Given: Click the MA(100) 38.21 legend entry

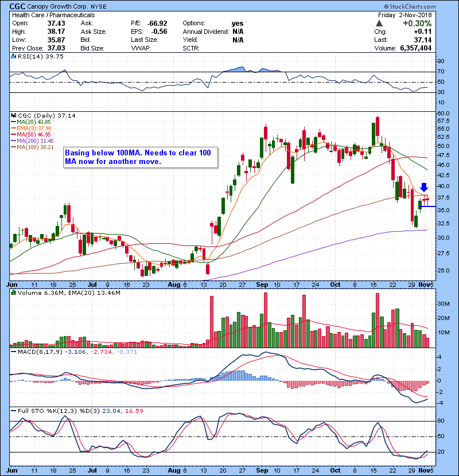Looking at the screenshot, I should pyautogui.click(x=35, y=147).
